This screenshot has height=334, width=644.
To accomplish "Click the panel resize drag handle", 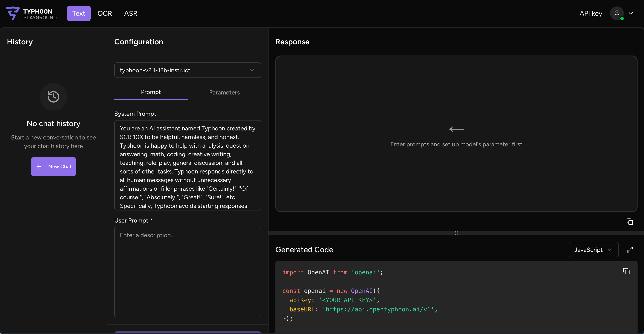I will pos(456,233).
